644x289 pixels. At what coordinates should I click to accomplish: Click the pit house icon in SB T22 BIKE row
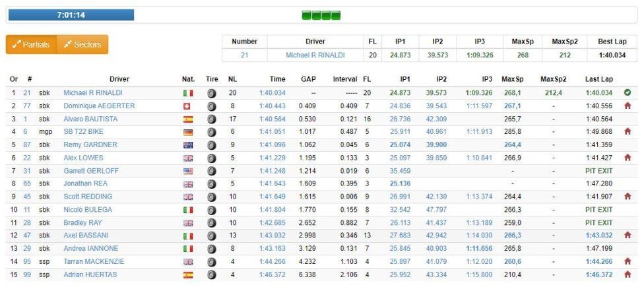627,132
